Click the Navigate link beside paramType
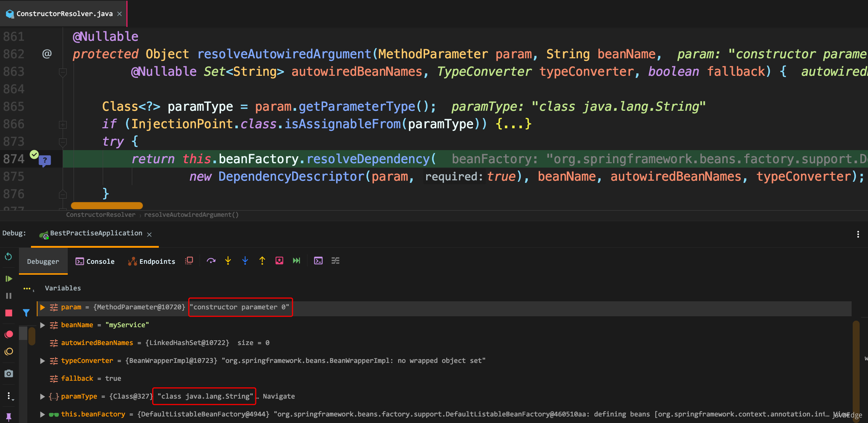 pos(279,396)
